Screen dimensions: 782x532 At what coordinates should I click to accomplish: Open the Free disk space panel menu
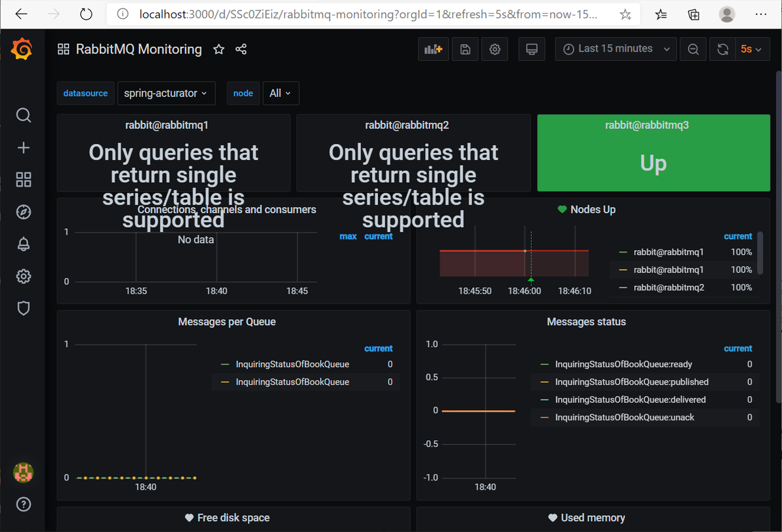coord(233,518)
